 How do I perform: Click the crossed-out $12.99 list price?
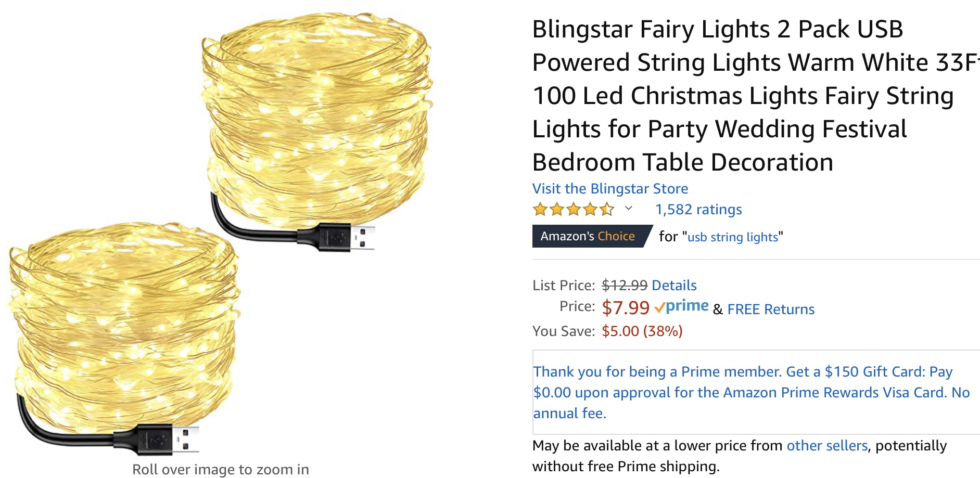point(625,285)
